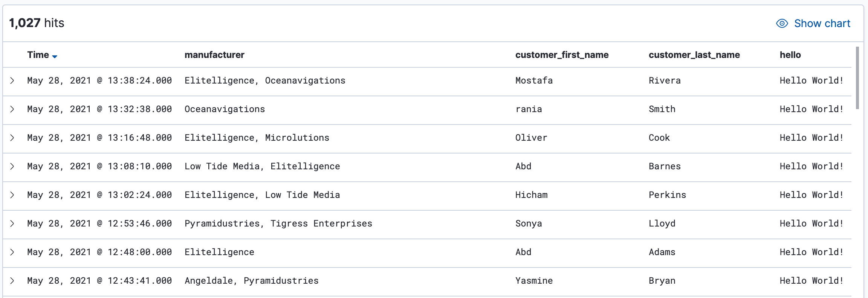Select timestamp May 28, 2021 @ 12:53:46.000

[99, 223]
